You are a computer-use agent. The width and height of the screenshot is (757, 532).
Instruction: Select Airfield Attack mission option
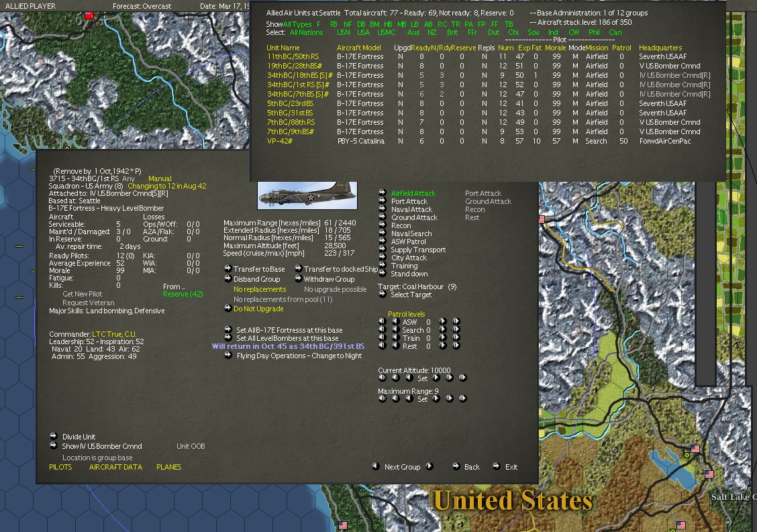(x=413, y=193)
